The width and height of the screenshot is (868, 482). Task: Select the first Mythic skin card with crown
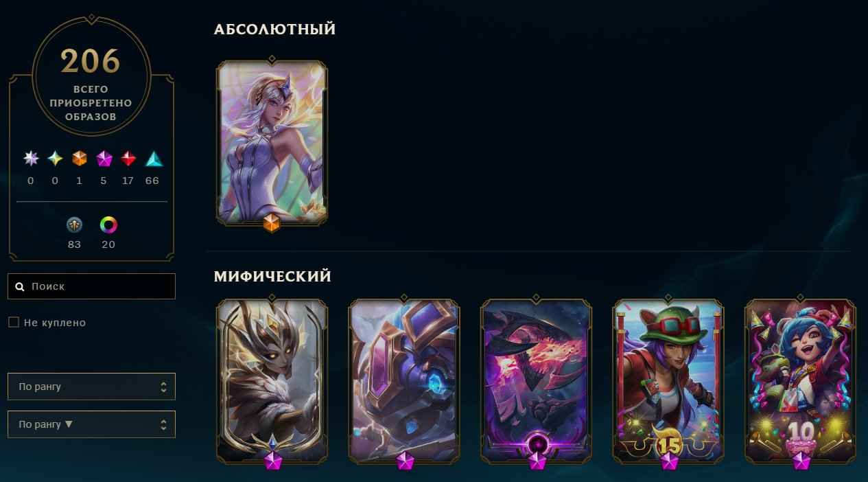pos(272,382)
